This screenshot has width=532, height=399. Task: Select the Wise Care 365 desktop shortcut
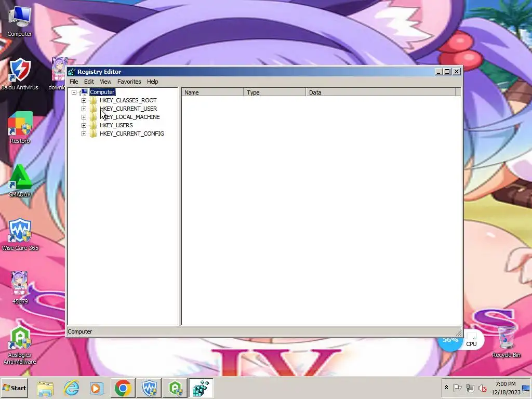pyautogui.click(x=20, y=235)
